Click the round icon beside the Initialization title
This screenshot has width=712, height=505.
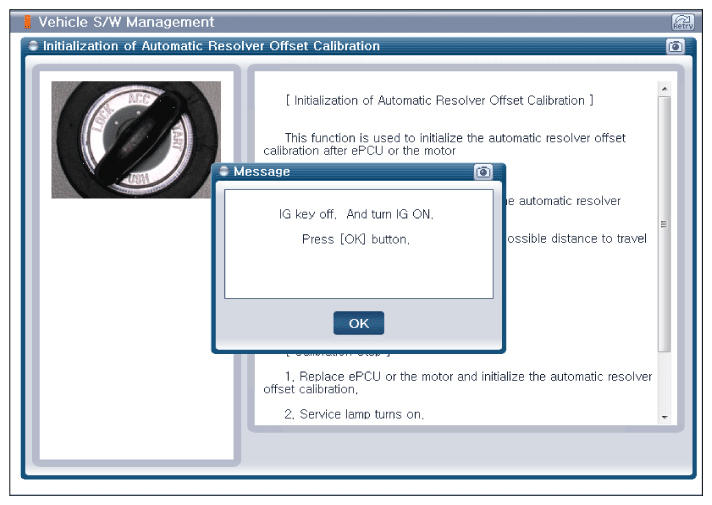pyautogui.click(x=33, y=46)
